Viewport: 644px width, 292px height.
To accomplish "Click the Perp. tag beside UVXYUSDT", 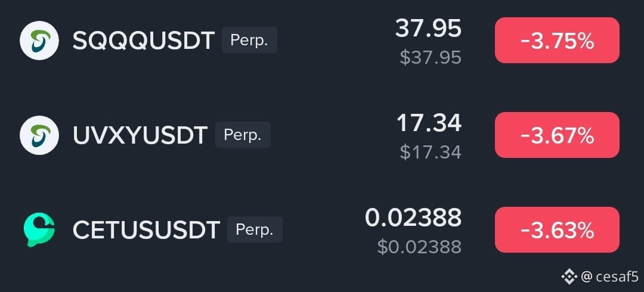I will coord(243,135).
